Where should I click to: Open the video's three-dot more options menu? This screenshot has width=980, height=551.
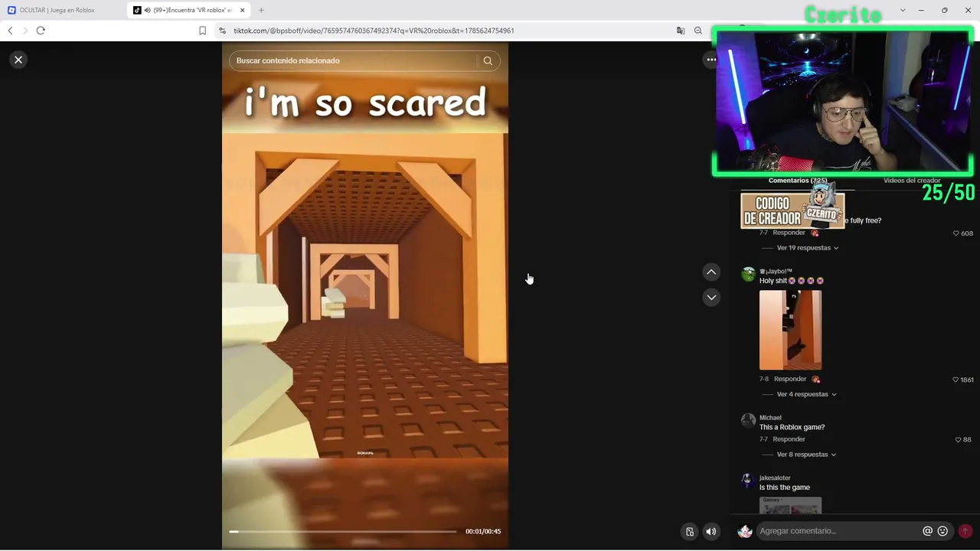point(711,60)
